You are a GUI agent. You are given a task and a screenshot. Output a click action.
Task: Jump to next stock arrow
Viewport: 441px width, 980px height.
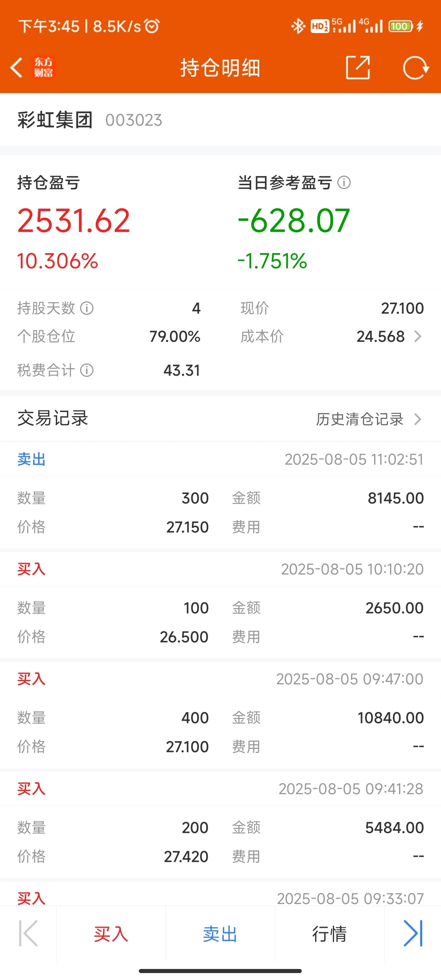(413, 933)
